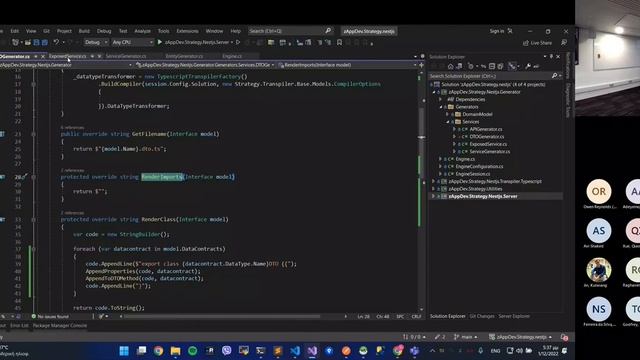Click the NS participant avatar in Teams

599,309
